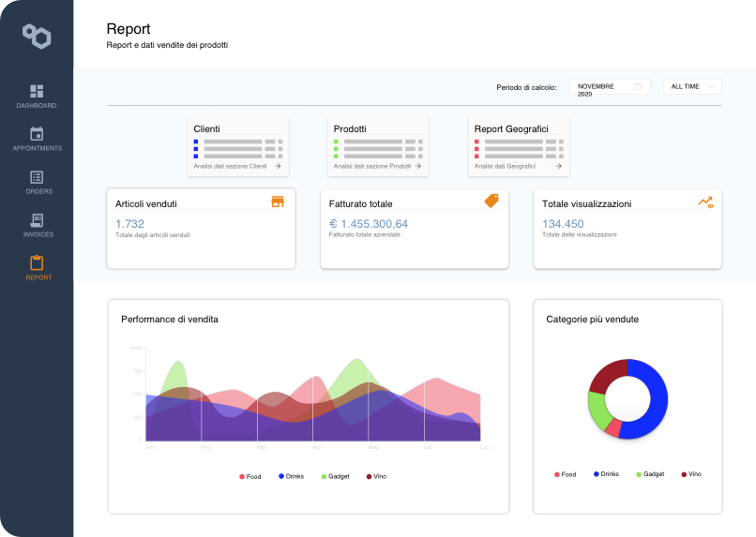
Task: Follow link Analisi dati sezione Clienti
Action: pyautogui.click(x=230, y=166)
